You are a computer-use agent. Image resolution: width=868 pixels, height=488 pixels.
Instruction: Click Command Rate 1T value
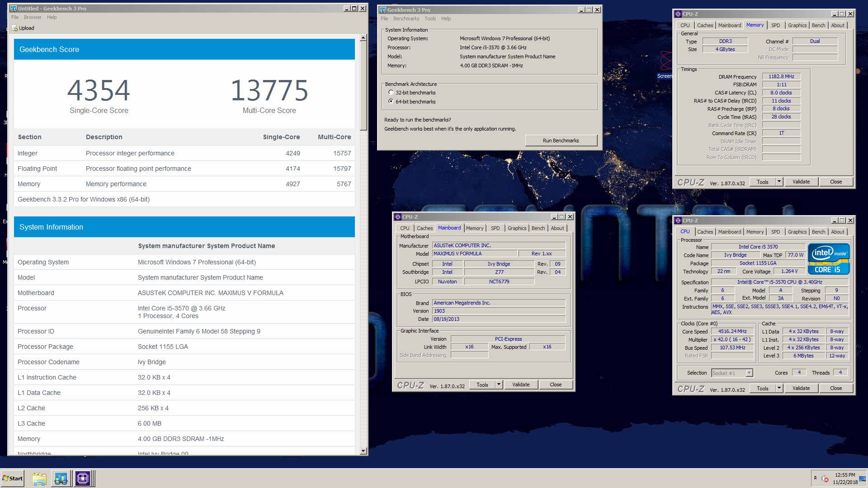click(781, 133)
